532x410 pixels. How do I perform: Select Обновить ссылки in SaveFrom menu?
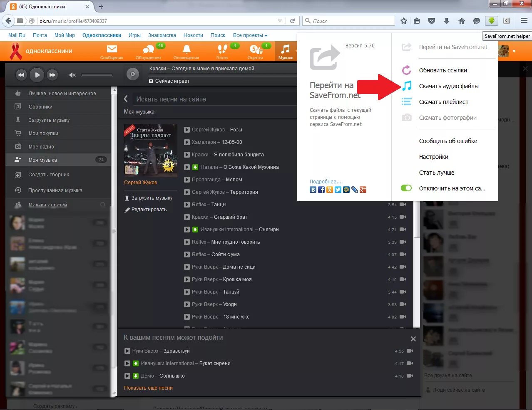[443, 70]
